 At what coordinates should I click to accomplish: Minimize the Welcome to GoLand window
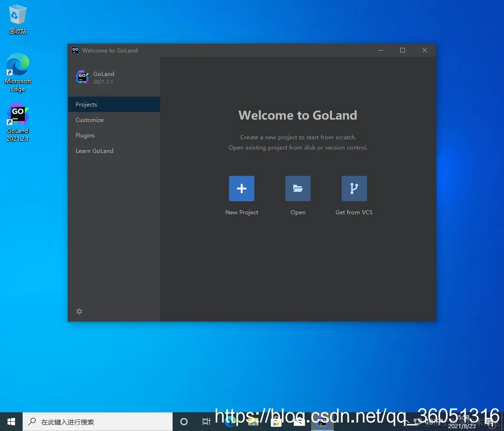381,50
